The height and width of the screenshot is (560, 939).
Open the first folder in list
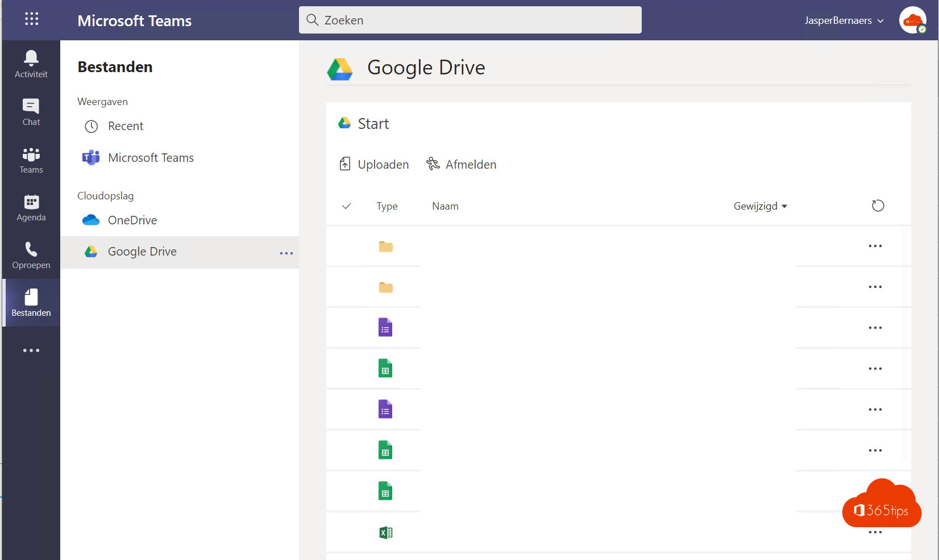coord(386,246)
